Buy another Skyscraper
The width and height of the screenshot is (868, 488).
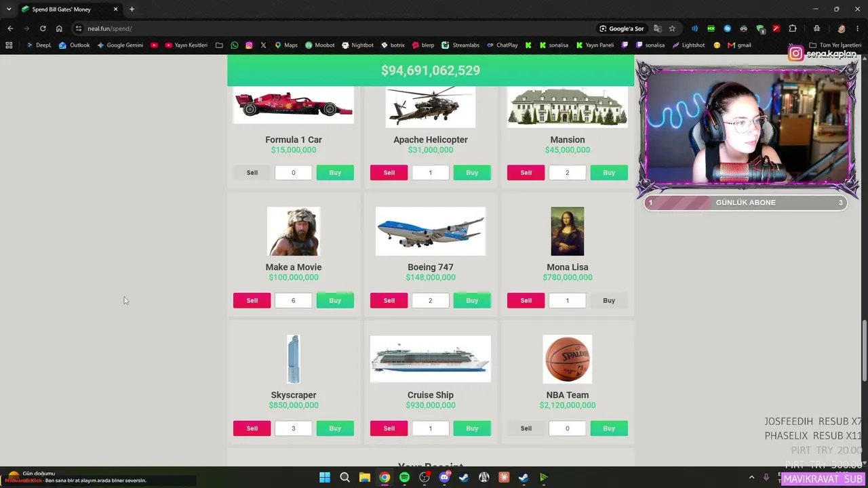click(x=335, y=428)
